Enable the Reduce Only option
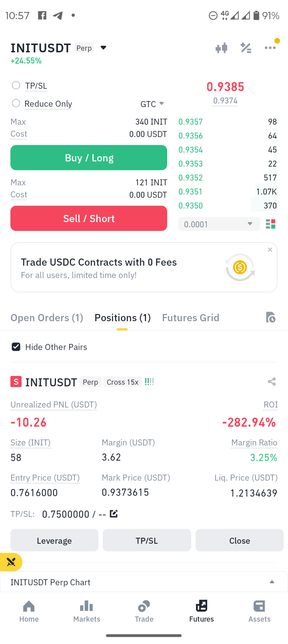Screen dimensions: 288x644 point(16,103)
